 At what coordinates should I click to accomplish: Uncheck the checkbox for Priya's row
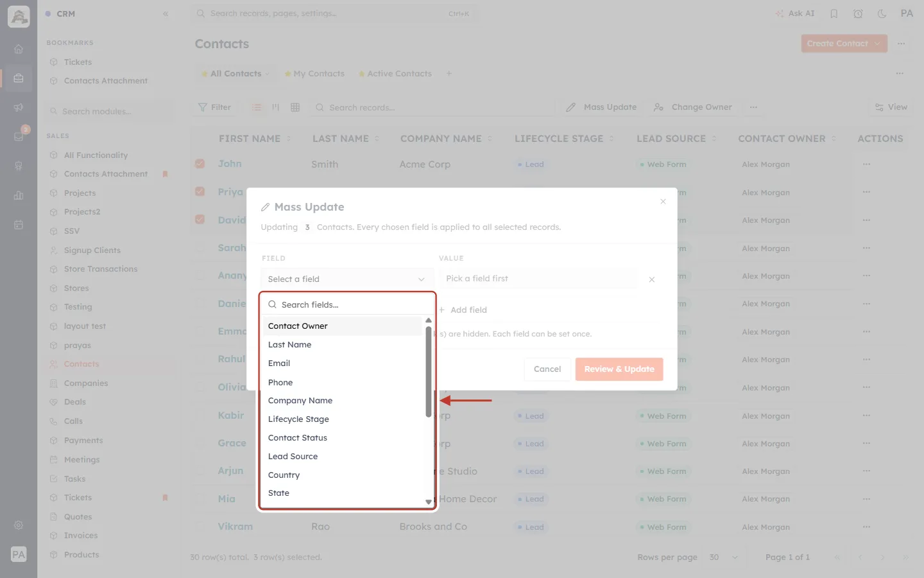point(200,191)
